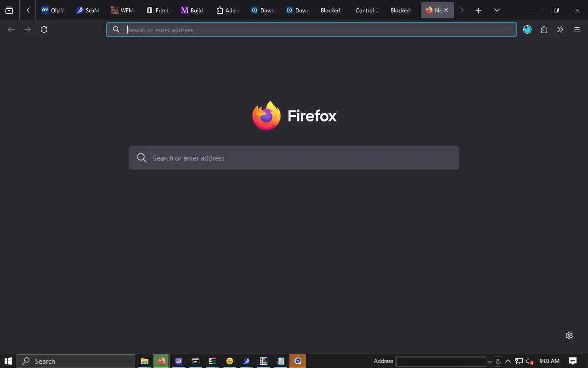
Task: Refresh the taskbar Address toolbar
Action: point(498,362)
